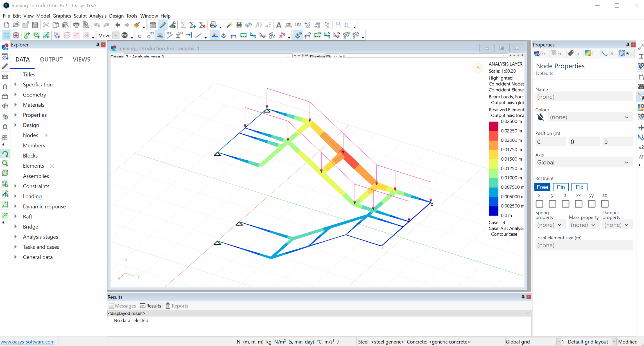Toggle the x restraint checkbox
644x346 pixels.
pyautogui.click(x=539, y=204)
